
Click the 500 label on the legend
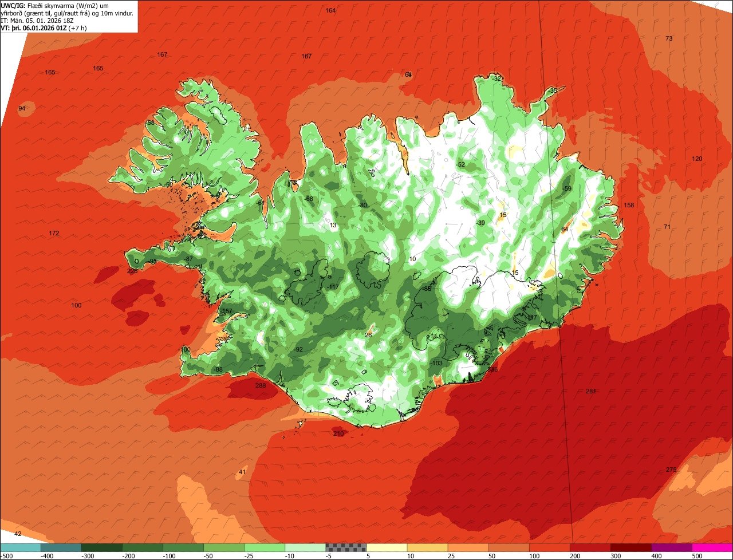(x=697, y=556)
